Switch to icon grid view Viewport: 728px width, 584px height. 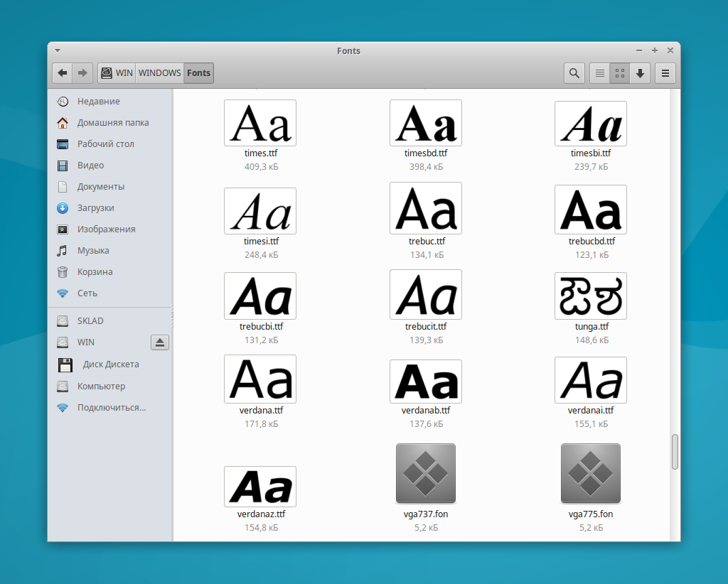click(620, 72)
